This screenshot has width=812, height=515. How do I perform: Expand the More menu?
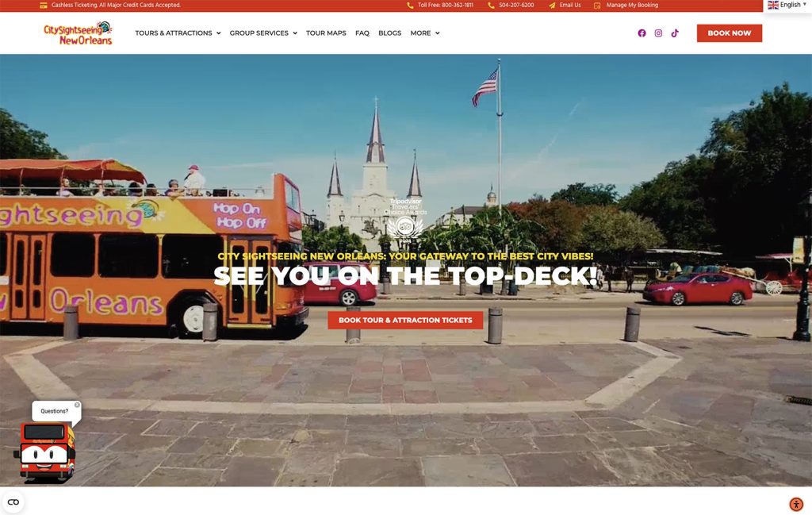click(425, 33)
